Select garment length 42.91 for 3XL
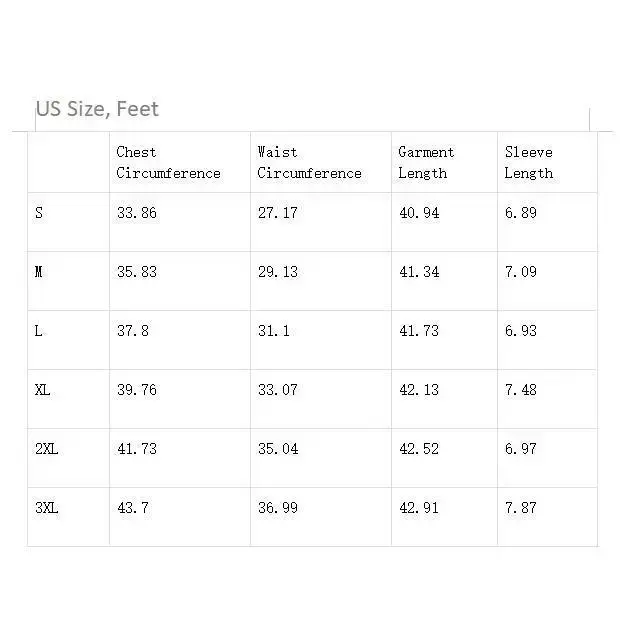This screenshot has width=644, height=644. (419, 508)
